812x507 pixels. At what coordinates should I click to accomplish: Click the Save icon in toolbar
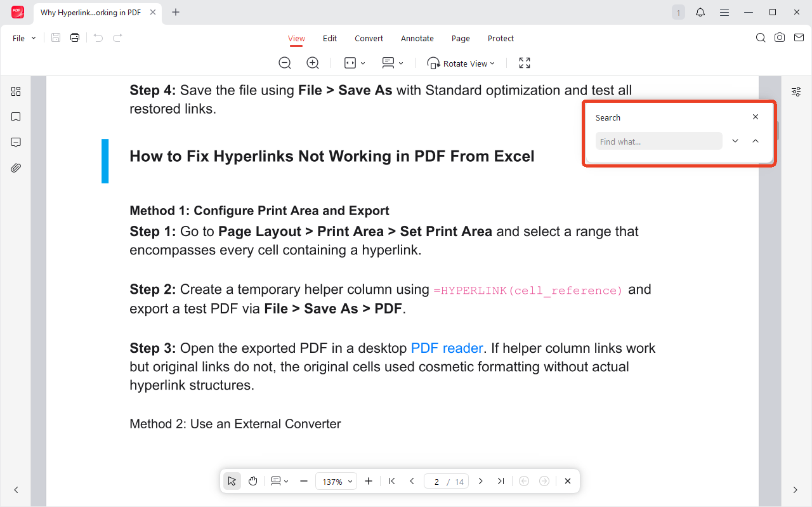click(x=56, y=38)
